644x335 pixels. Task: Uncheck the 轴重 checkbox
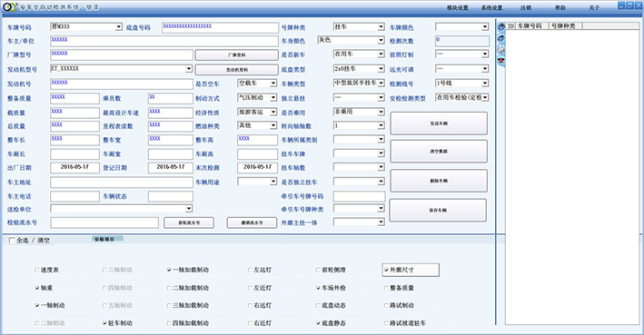click(37, 288)
